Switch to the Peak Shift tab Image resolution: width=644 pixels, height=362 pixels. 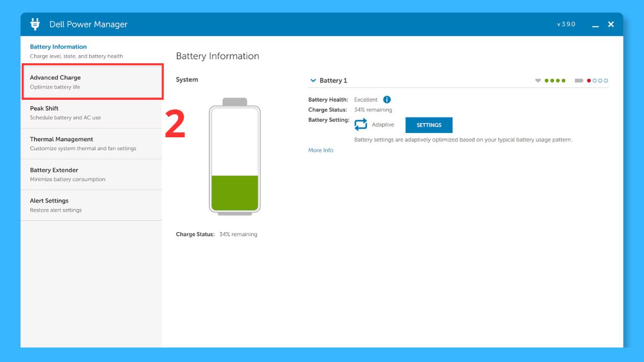[x=91, y=113]
